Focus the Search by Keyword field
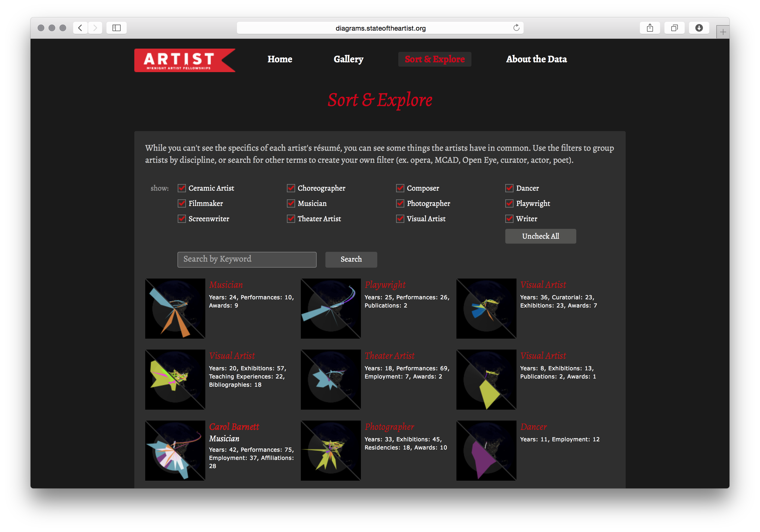Viewport: 760px width, 532px height. click(247, 259)
